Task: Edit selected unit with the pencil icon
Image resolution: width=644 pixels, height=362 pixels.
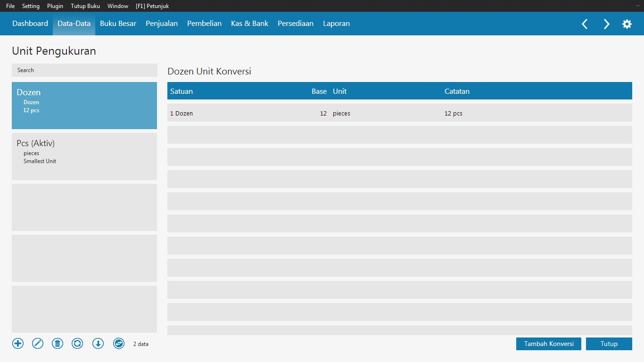Action: click(38, 344)
